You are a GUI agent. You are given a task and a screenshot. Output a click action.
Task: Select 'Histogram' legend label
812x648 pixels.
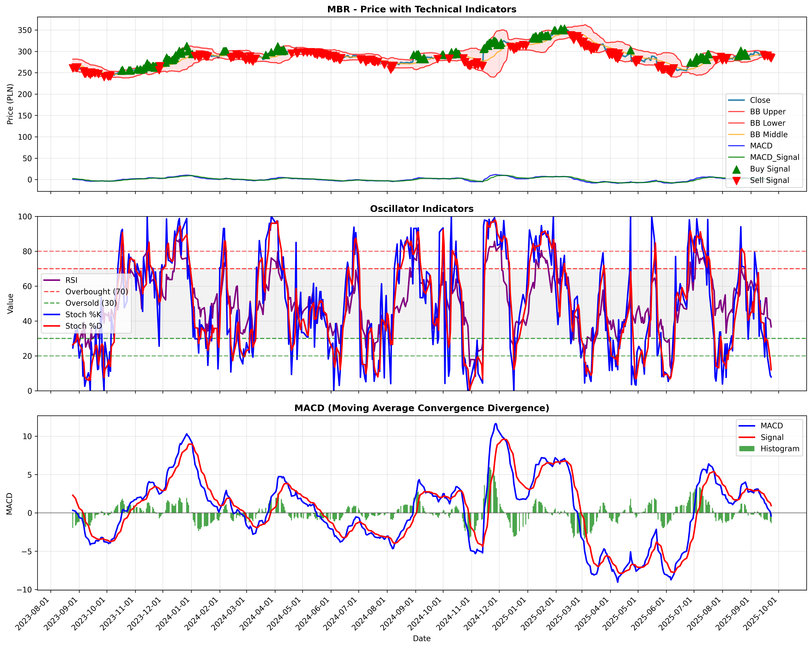[780, 449]
